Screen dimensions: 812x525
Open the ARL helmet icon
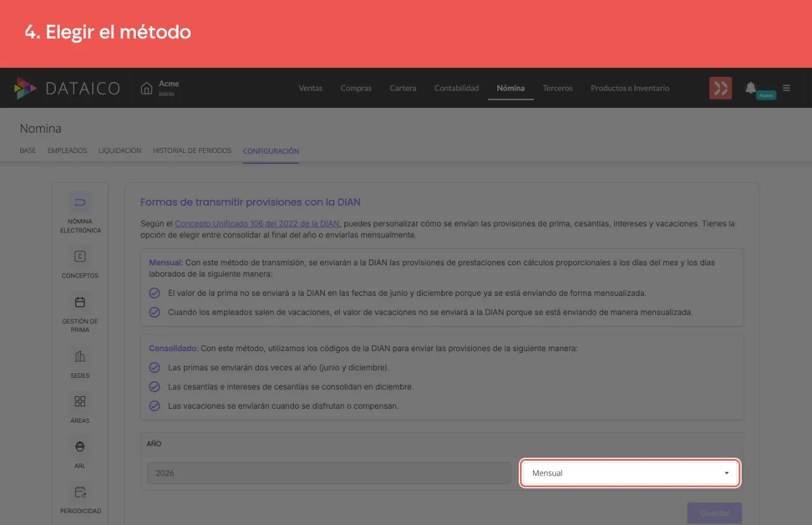(x=80, y=447)
